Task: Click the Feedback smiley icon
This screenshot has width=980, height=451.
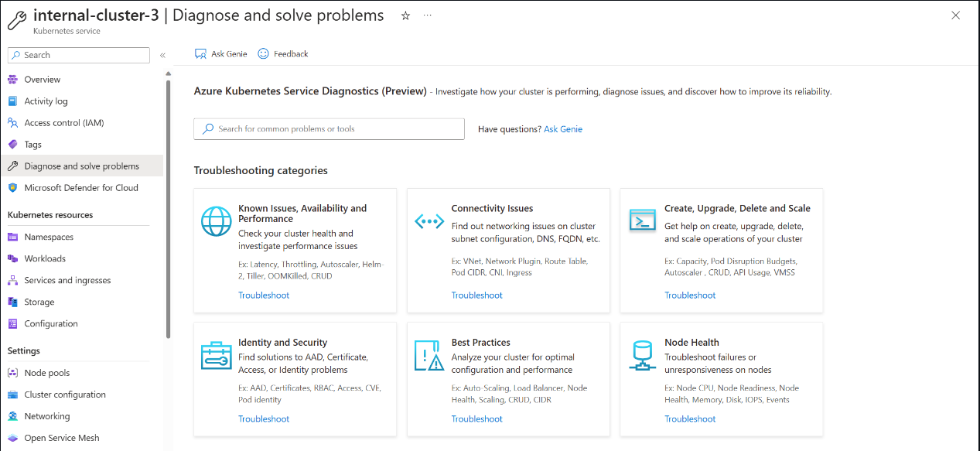Action: [263, 53]
